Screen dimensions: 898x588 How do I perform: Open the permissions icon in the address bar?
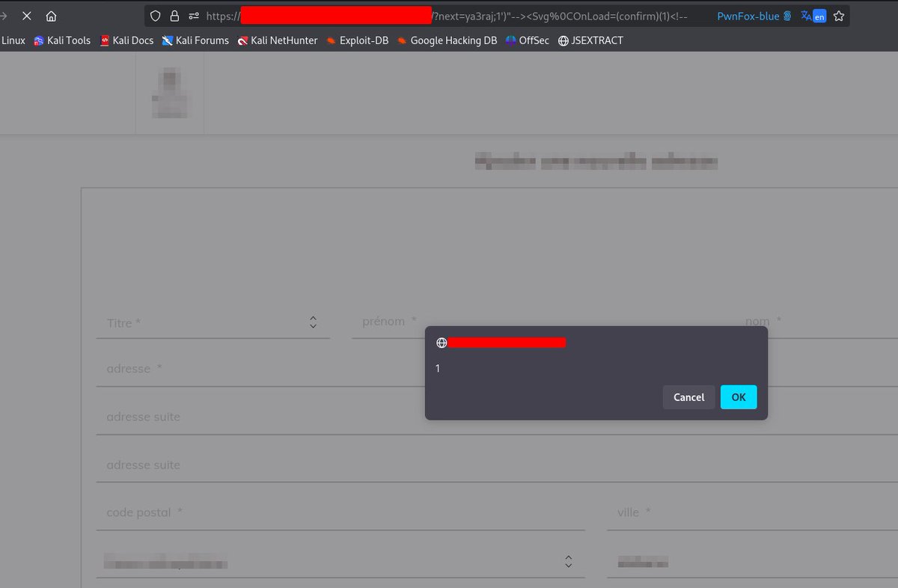(x=194, y=16)
